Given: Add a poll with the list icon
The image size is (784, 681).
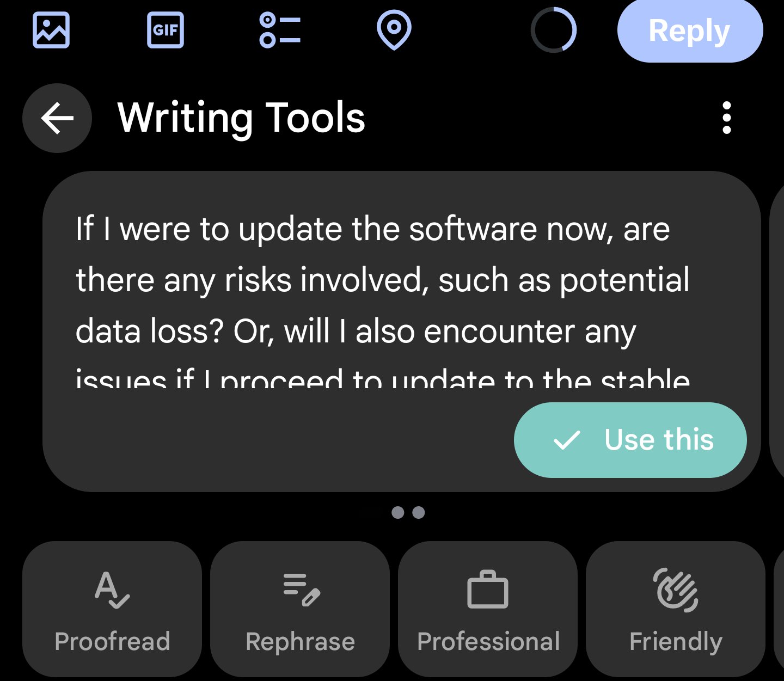Looking at the screenshot, I should 280,30.
